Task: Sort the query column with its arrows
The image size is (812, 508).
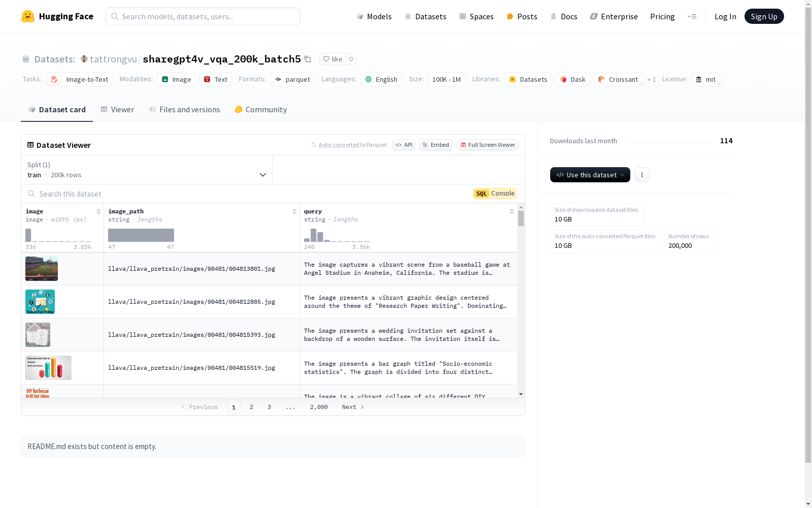Action: point(512,211)
